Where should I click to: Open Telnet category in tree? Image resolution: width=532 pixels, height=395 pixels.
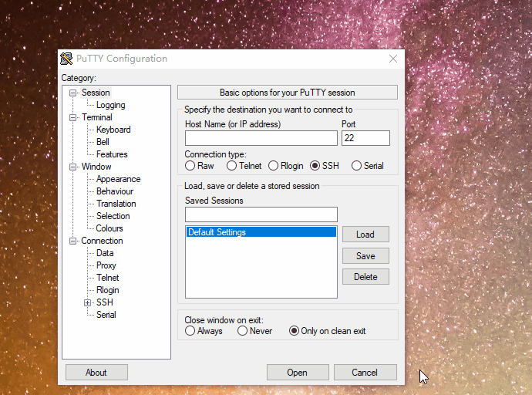point(107,278)
